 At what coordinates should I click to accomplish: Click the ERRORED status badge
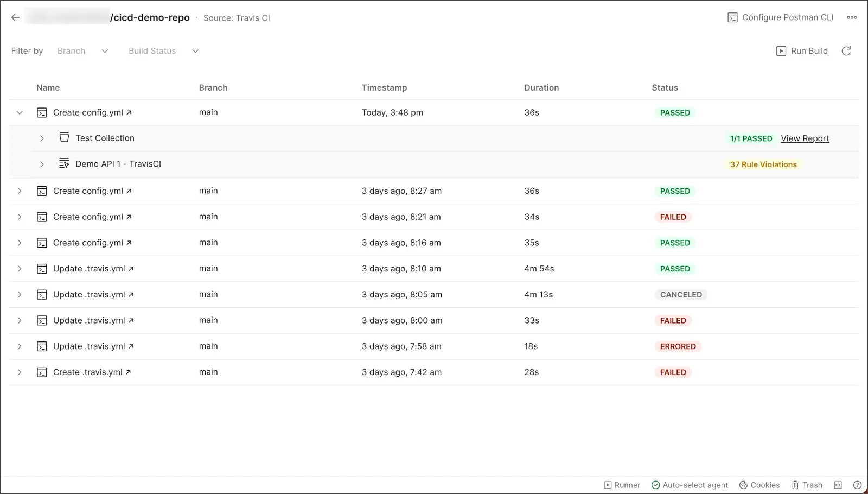coord(678,346)
